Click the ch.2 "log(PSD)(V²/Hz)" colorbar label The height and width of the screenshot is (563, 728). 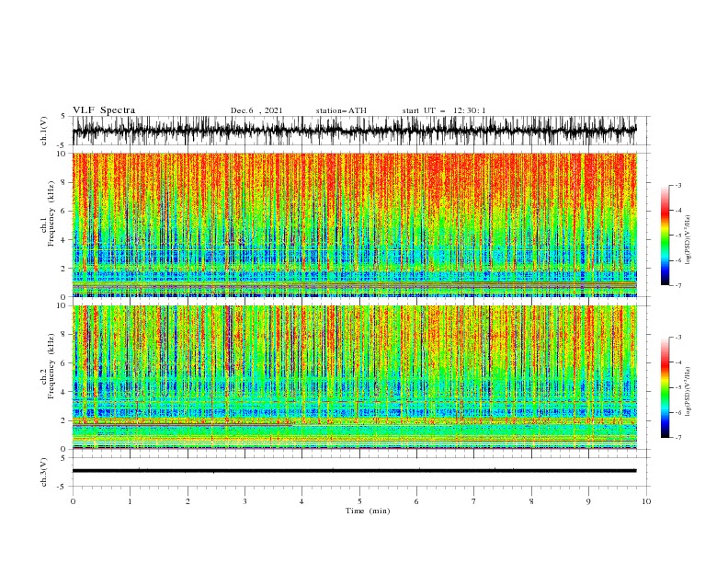688,392
